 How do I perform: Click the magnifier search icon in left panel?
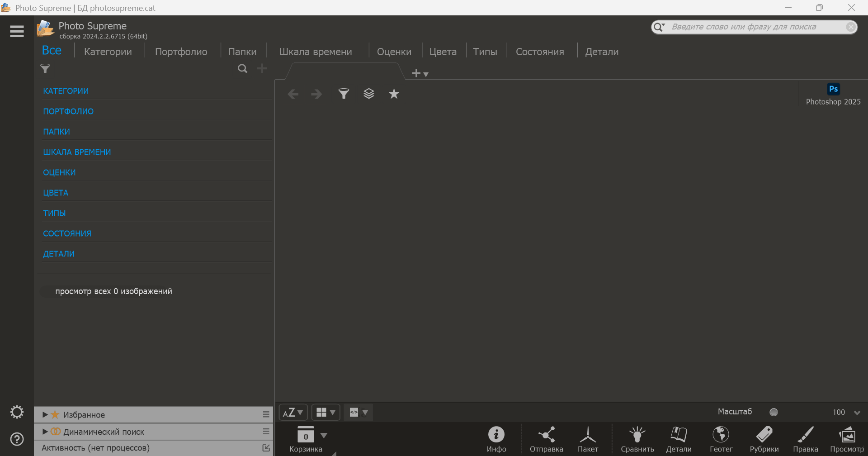tap(243, 69)
